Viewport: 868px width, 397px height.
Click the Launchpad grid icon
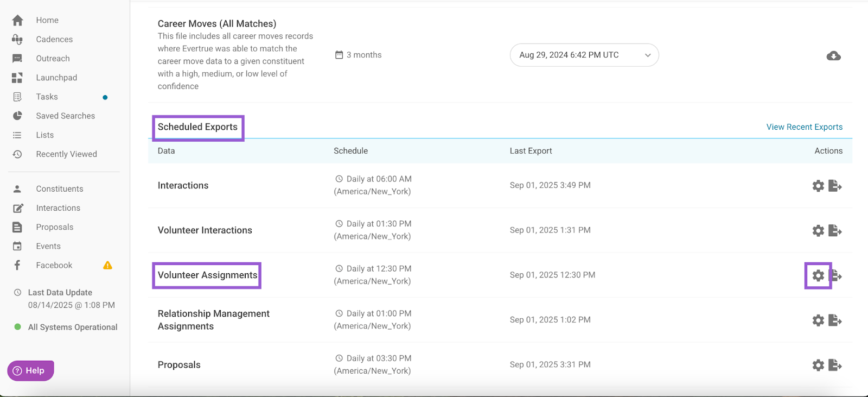point(17,78)
